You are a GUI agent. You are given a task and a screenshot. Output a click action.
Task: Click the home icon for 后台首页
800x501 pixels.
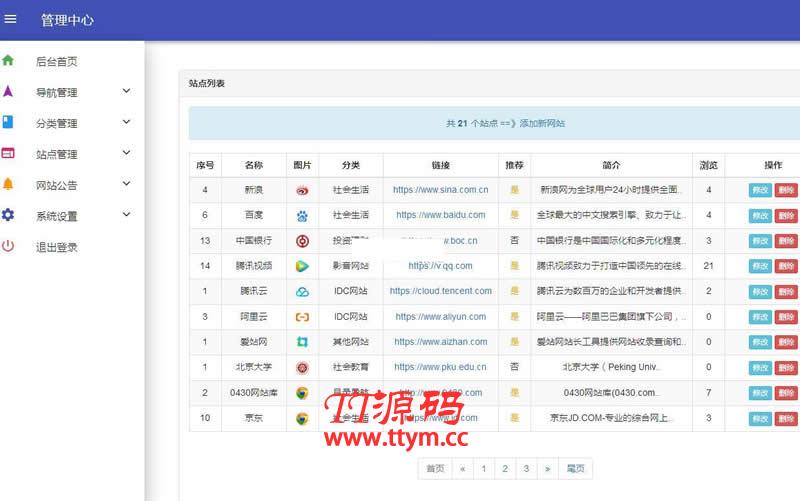click(8, 61)
